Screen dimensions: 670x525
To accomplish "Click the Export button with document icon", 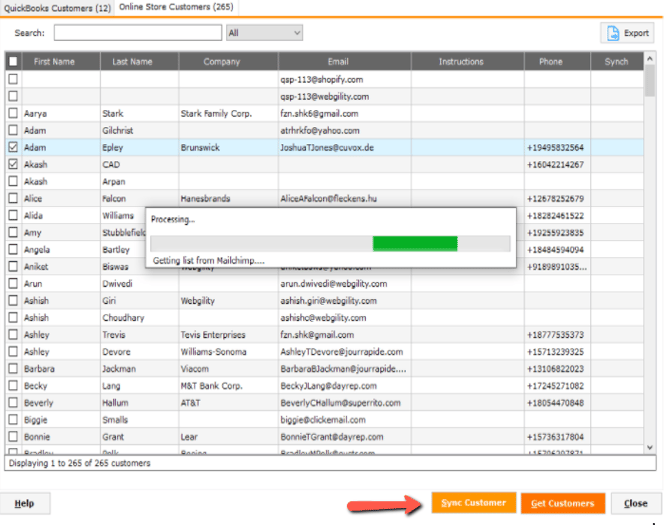I will tap(627, 33).
